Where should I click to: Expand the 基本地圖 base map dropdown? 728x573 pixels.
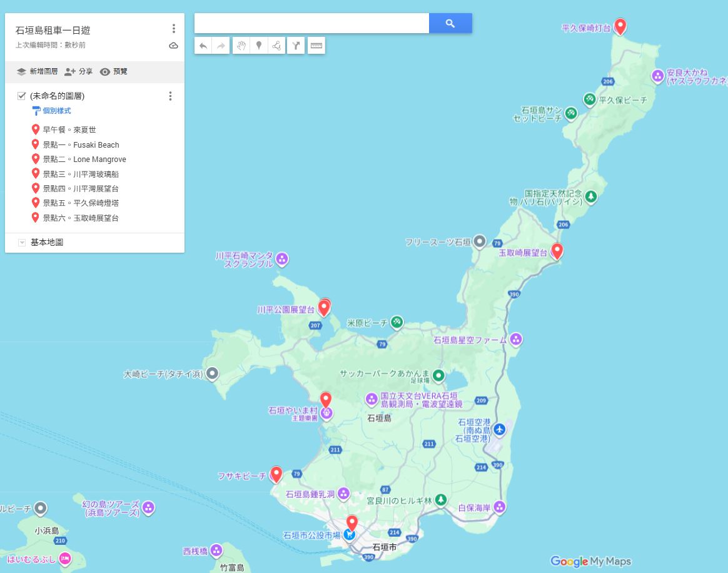[22, 242]
